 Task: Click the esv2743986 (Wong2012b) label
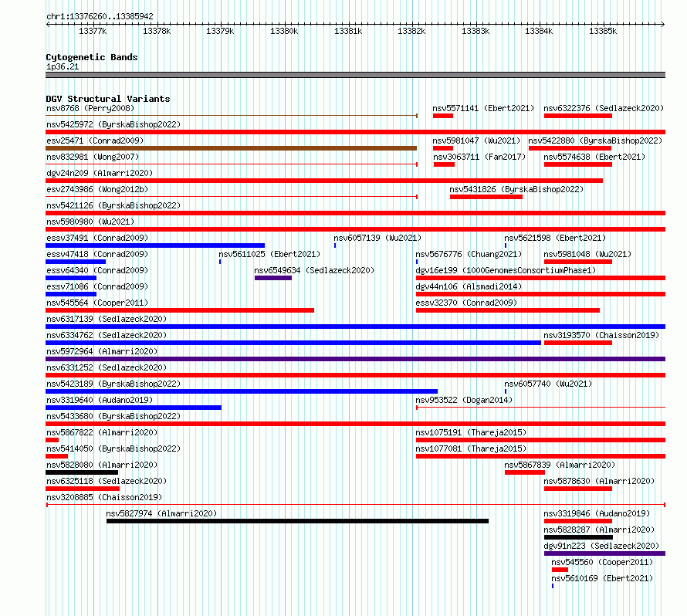(x=97, y=189)
